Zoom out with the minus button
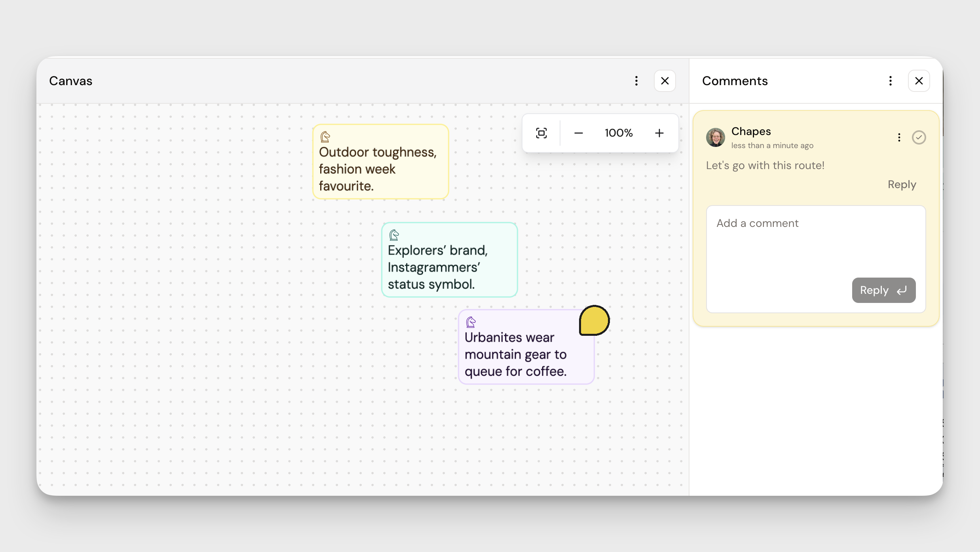Image resolution: width=980 pixels, height=552 pixels. (x=578, y=133)
